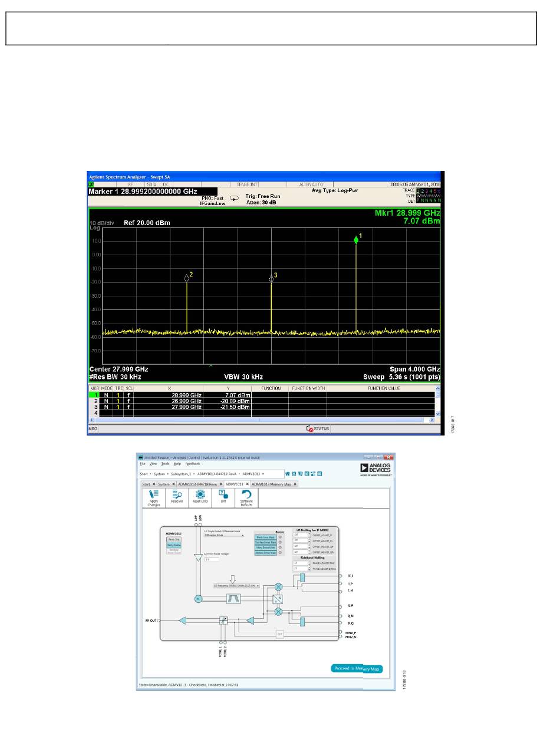Click the Software Defaults icon
Viewport: 560px width, 739px height.
(x=246, y=498)
